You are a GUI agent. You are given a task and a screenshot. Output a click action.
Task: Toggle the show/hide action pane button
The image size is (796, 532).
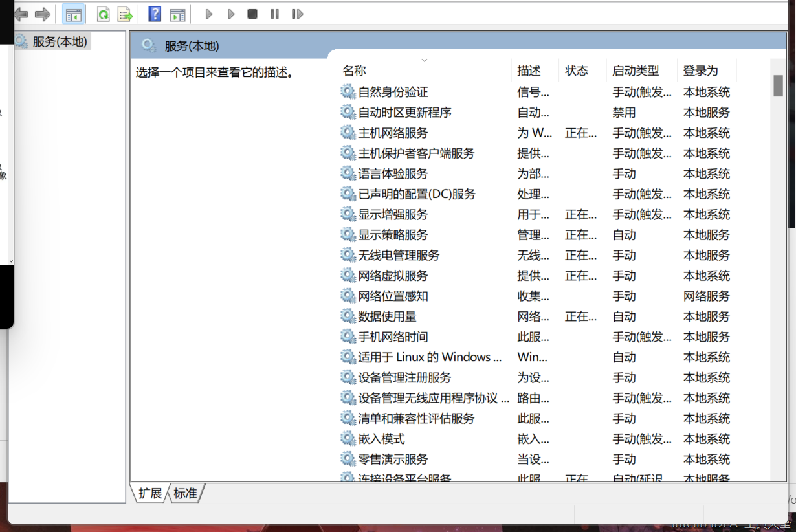(x=177, y=14)
